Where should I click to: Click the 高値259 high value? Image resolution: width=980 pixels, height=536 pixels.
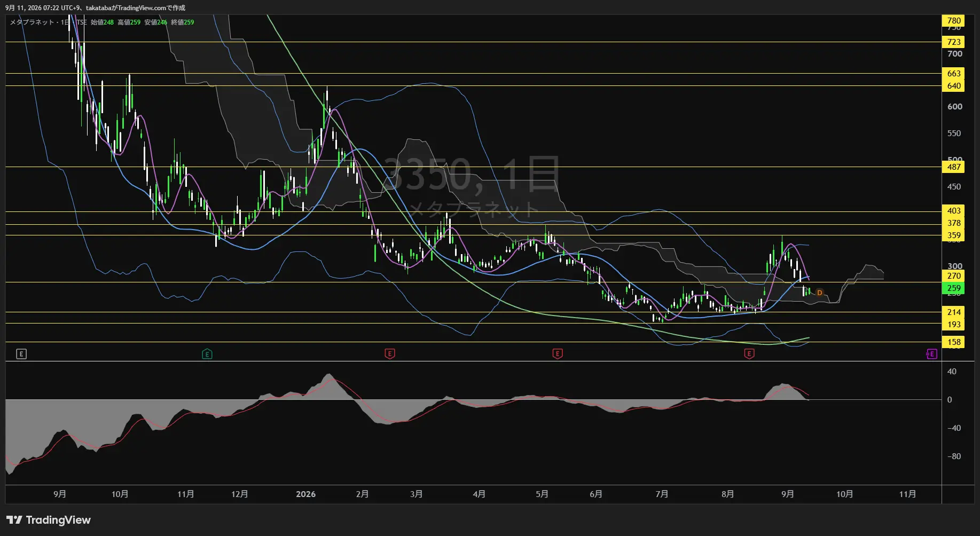[129, 22]
